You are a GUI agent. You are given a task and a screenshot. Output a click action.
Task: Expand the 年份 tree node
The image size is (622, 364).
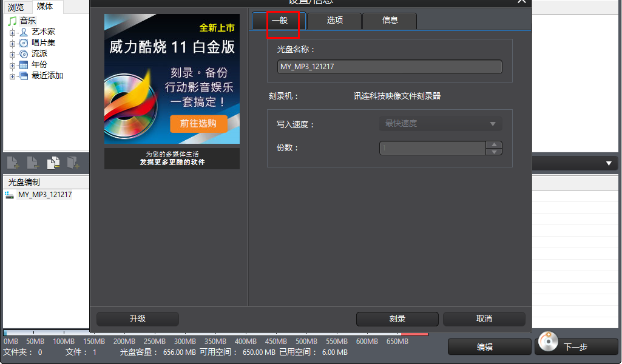tap(12, 66)
